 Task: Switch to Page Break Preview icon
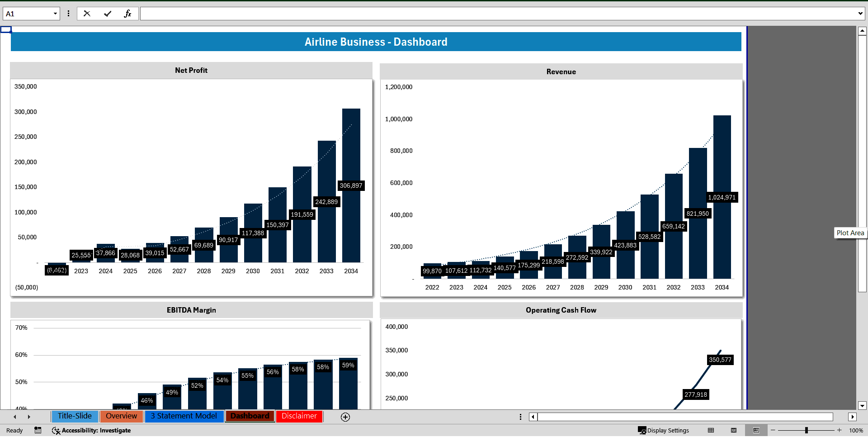(x=756, y=430)
